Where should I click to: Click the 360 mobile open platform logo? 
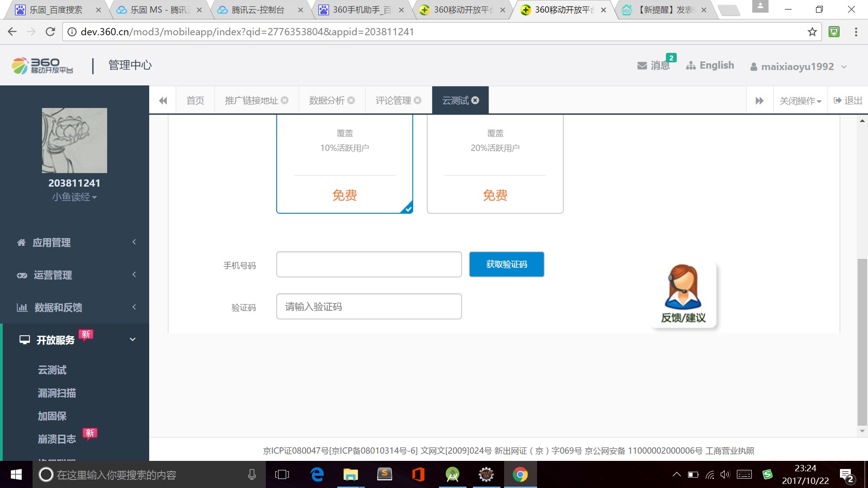point(42,66)
